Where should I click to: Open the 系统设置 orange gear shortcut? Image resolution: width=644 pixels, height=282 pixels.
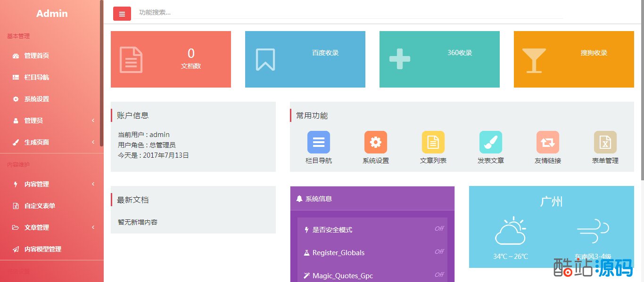(x=376, y=142)
